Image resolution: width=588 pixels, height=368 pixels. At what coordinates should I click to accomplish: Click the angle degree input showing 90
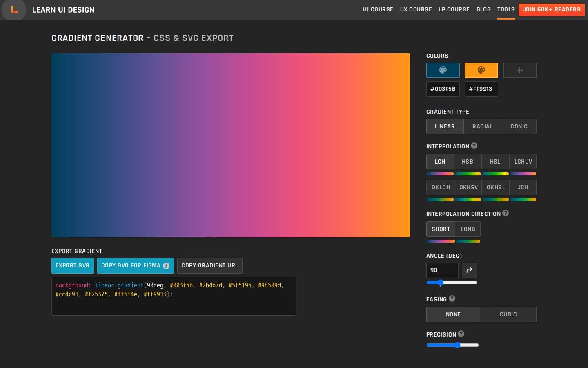[x=442, y=270]
